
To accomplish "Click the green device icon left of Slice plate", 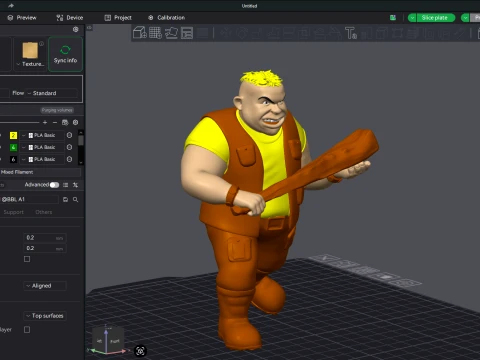I will pyautogui.click(x=393, y=18).
